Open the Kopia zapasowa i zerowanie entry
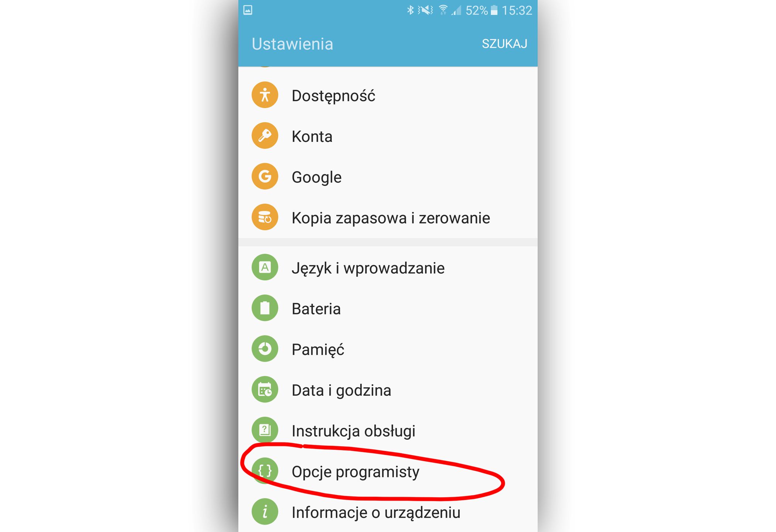The width and height of the screenshot is (776, 532). (x=388, y=218)
